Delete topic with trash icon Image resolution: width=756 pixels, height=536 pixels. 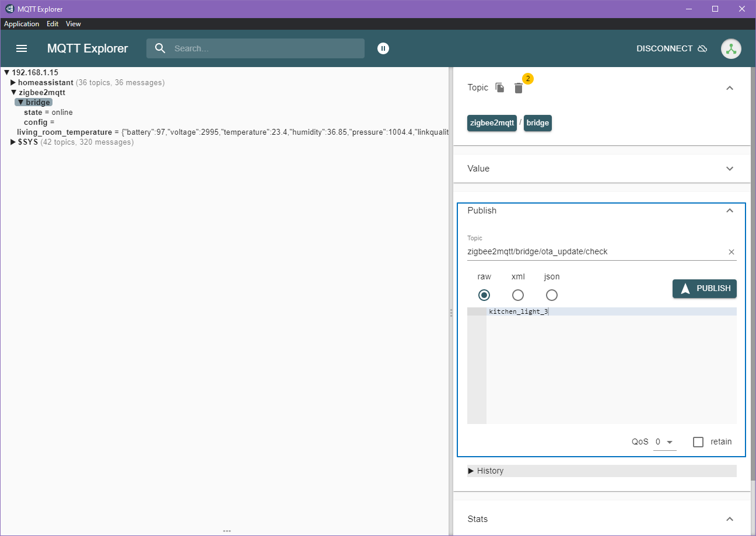[519, 88]
